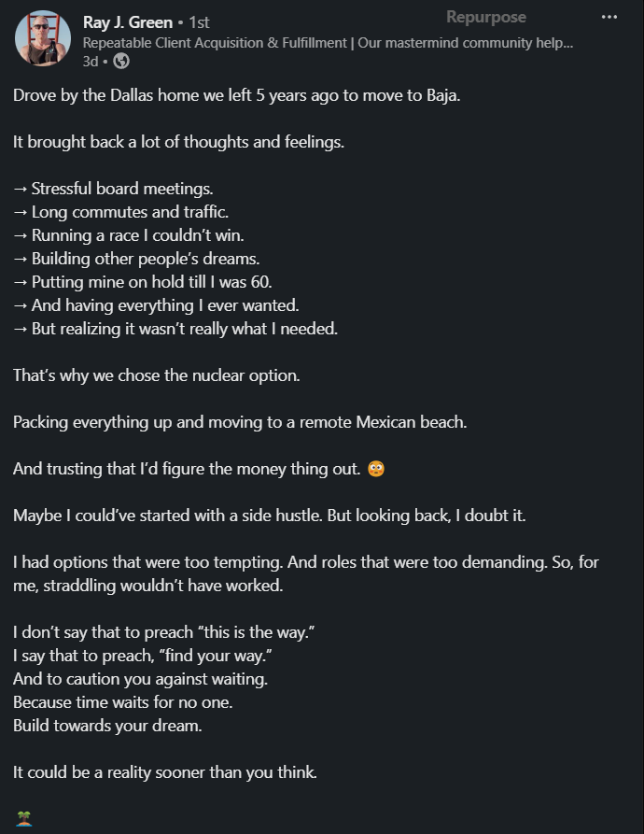Click the 'Because time waits for no one' line
Screen dimensions: 644x834
pos(123,702)
